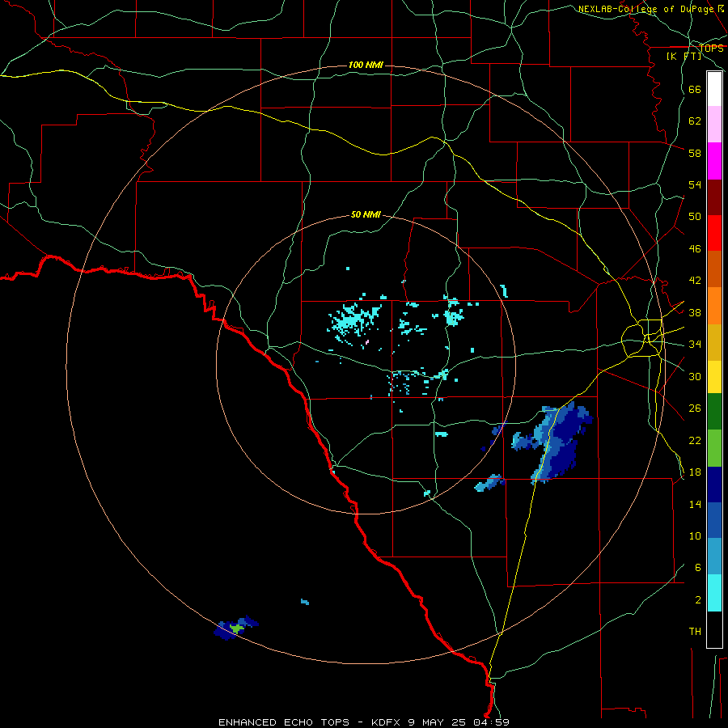The image size is (728, 728).
Task: Click the "58" legend value
Action: (x=695, y=153)
